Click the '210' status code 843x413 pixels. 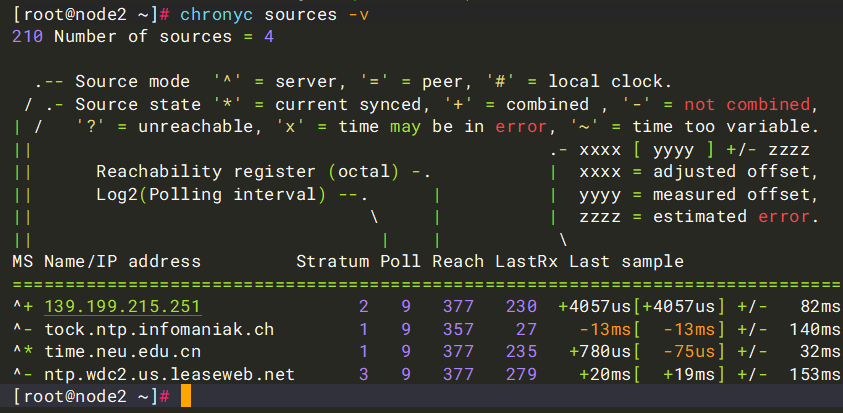point(27,37)
